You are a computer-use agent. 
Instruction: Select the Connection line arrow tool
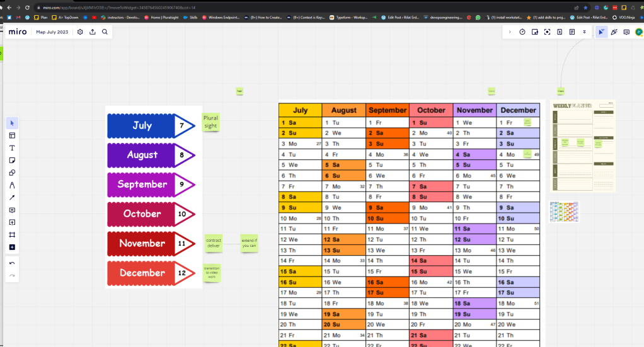point(12,198)
